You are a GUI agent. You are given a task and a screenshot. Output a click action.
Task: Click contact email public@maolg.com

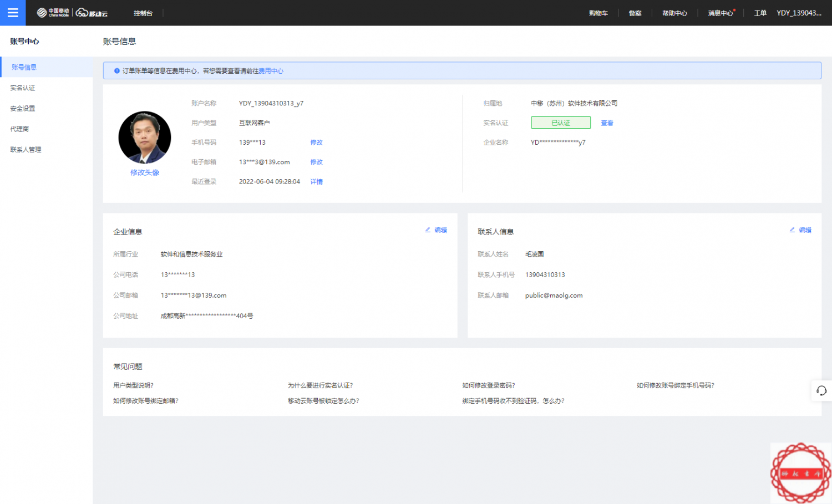coord(554,296)
